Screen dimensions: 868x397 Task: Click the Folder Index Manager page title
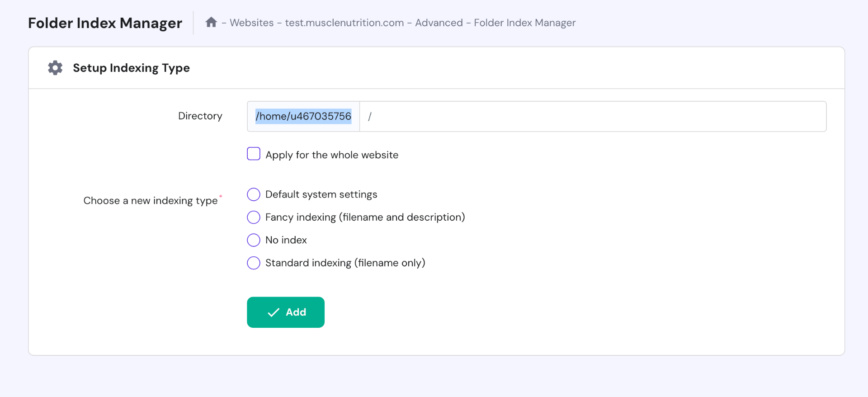(x=105, y=23)
